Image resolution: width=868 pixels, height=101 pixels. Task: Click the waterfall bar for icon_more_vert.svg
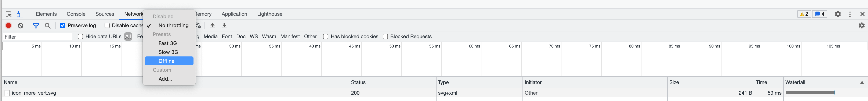810,93
